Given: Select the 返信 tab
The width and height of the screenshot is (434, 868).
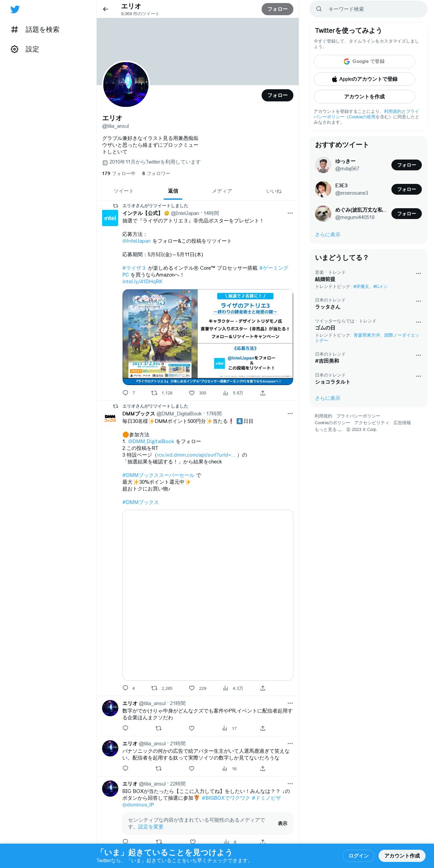Looking at the screenshot, I should [173, 191].
